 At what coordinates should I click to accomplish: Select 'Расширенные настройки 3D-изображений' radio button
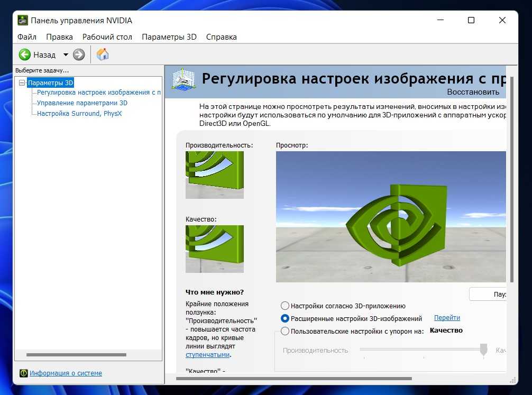coord(286,318)
